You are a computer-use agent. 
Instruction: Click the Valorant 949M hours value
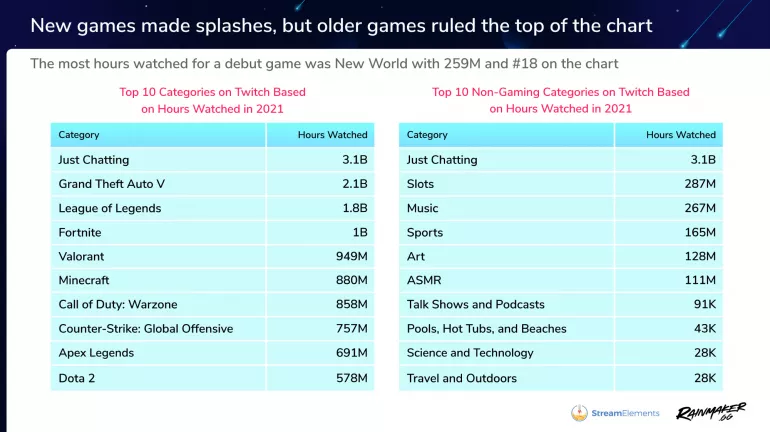[x=352, y=256]
